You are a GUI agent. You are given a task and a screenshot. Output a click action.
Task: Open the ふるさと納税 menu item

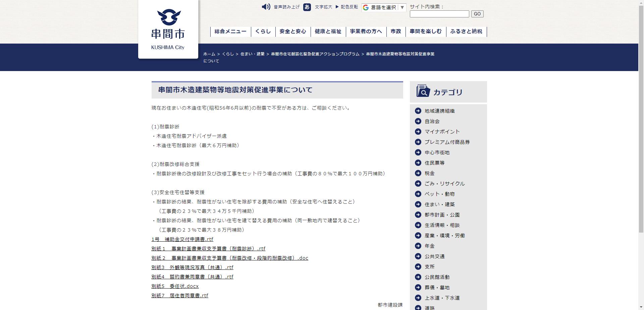[x=466, y=32]
